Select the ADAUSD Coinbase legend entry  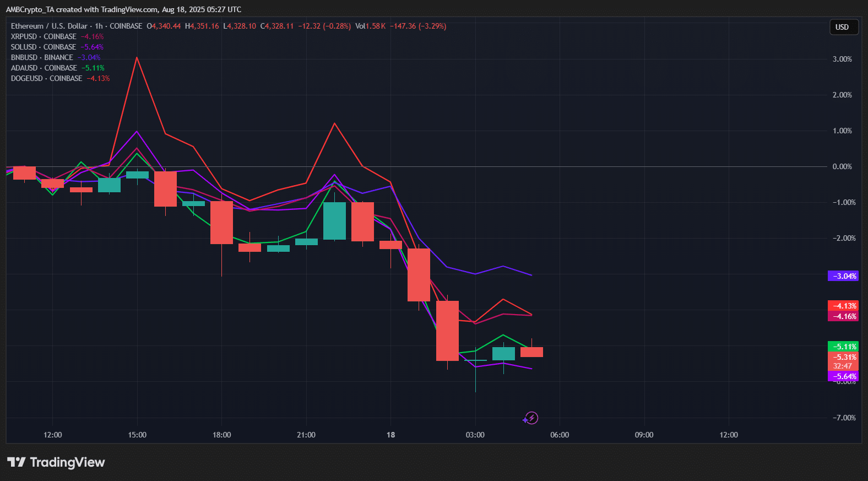(x=44, y=68)
